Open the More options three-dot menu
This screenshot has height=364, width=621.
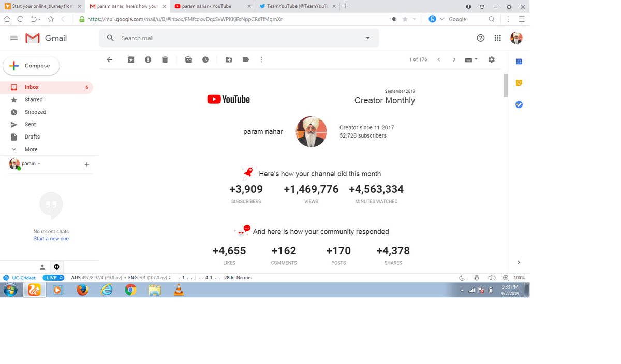(261, 60)
